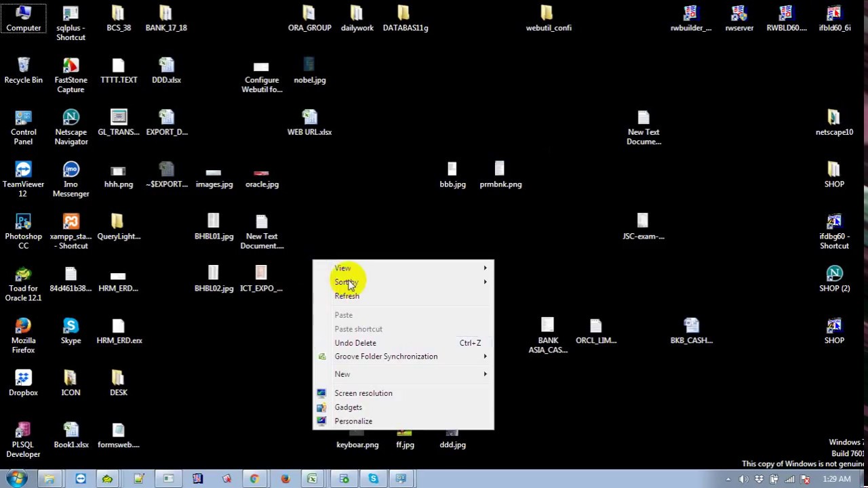Switch to Excel on the taskbar
The image size is (868, 488).
click(312, 479)
